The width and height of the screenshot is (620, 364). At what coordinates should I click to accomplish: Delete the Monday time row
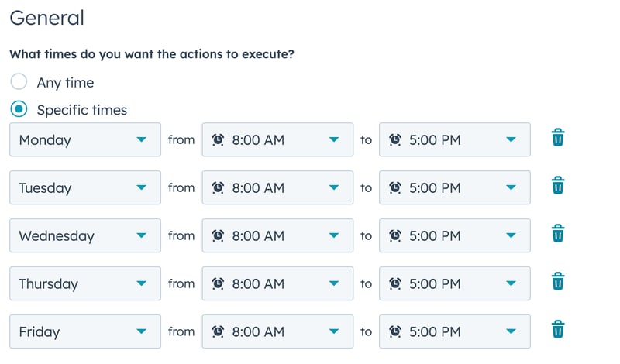click(557, 139)
